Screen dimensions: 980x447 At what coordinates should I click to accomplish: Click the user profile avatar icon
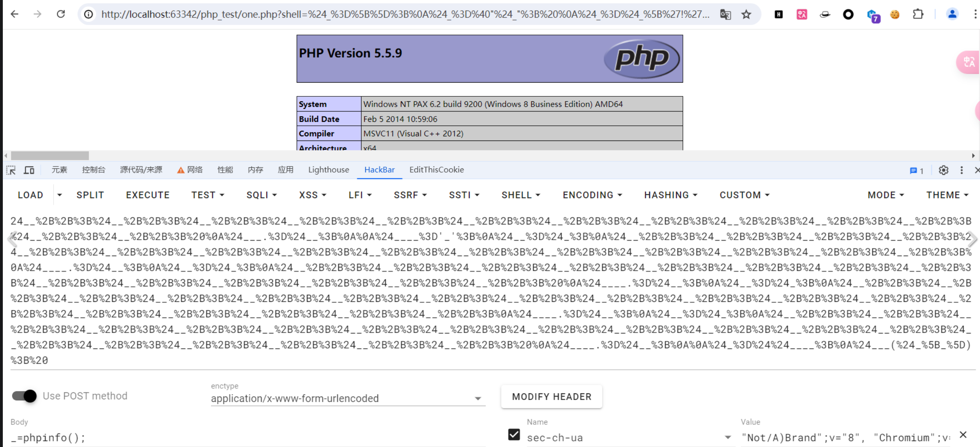click(x=952, y=14)
